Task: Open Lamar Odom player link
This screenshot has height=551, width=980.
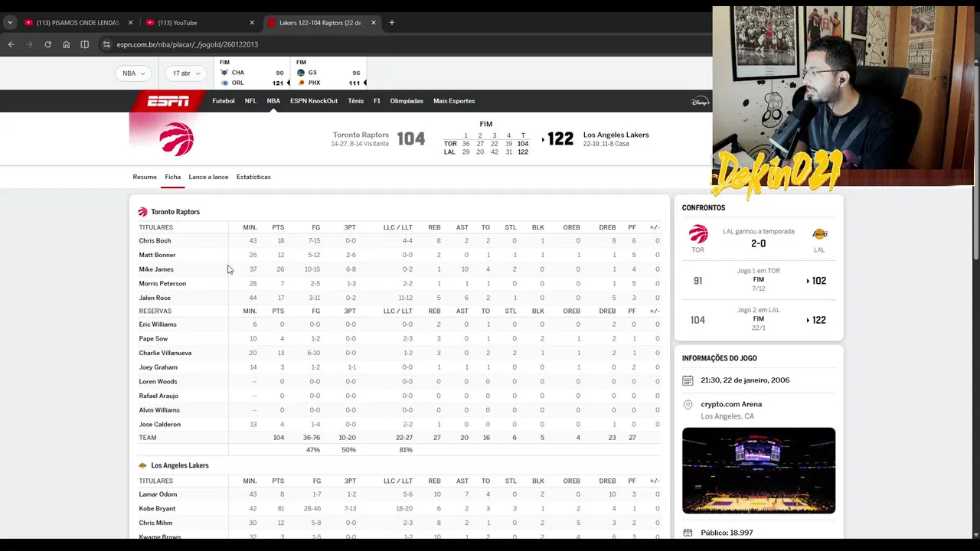Action: (158, 494)
